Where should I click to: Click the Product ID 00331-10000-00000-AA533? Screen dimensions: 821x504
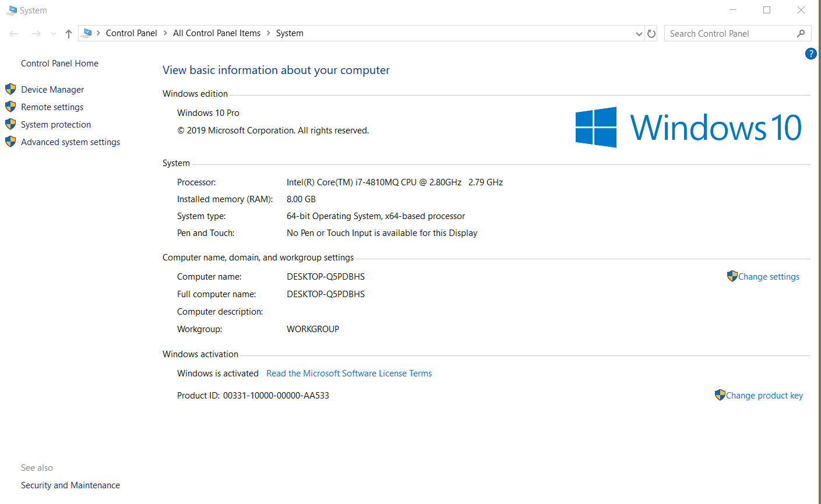click(253, 396)
